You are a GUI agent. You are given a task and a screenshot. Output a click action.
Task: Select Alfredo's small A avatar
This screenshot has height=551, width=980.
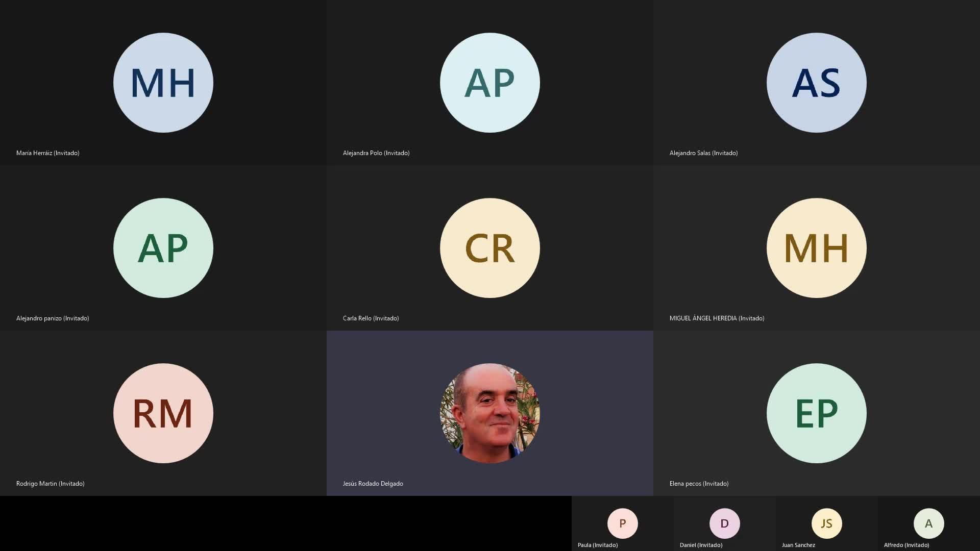929,523
